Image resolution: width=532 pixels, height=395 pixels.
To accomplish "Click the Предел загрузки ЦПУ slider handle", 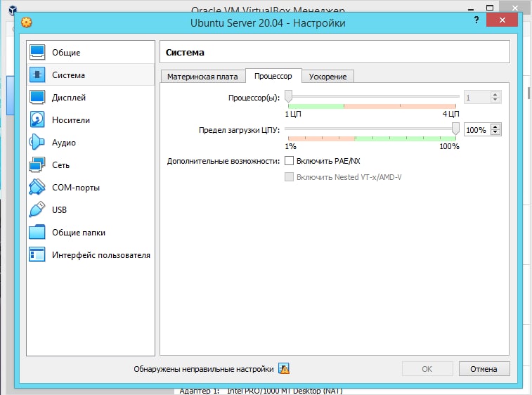I will point(455,129).
